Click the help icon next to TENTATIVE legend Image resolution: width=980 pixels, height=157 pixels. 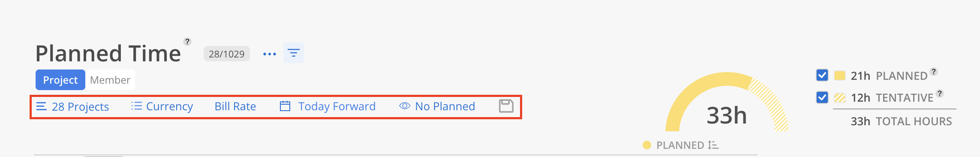coord(940,94)
